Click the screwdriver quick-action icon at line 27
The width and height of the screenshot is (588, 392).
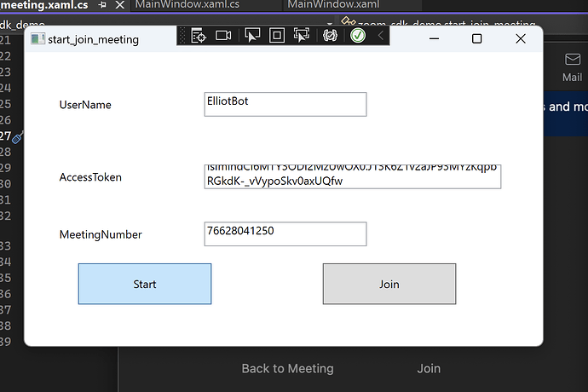point(17,138)
